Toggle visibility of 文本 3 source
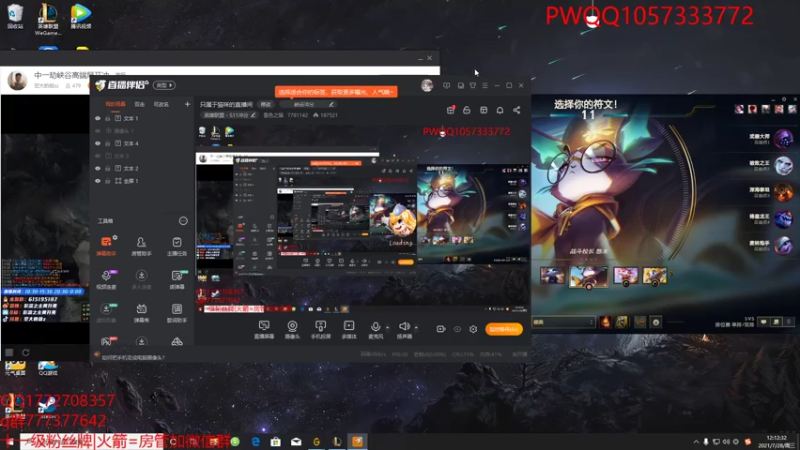 tap(98, 156)
